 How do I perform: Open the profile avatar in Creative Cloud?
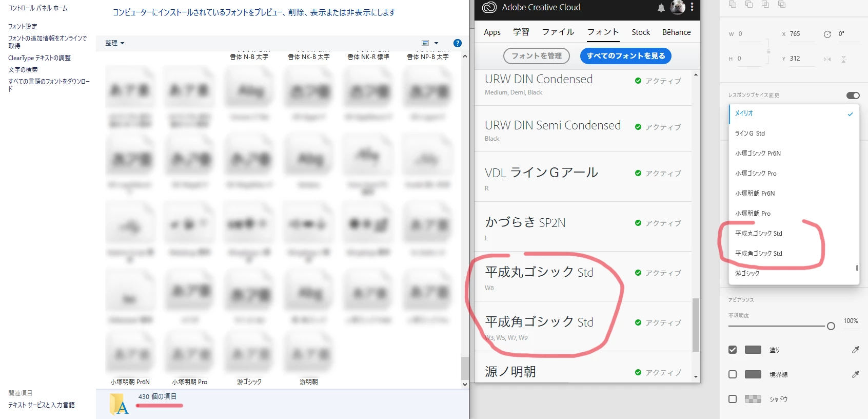678,7
